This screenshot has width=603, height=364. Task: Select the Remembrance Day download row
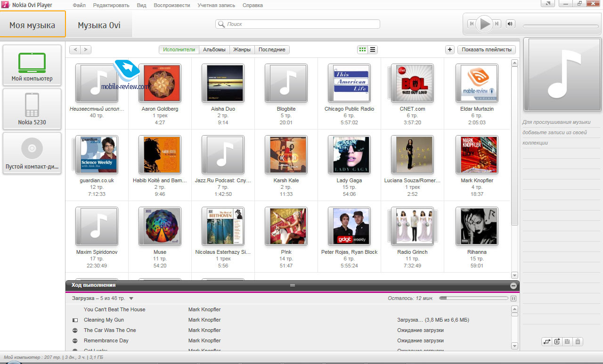[287, 340]
